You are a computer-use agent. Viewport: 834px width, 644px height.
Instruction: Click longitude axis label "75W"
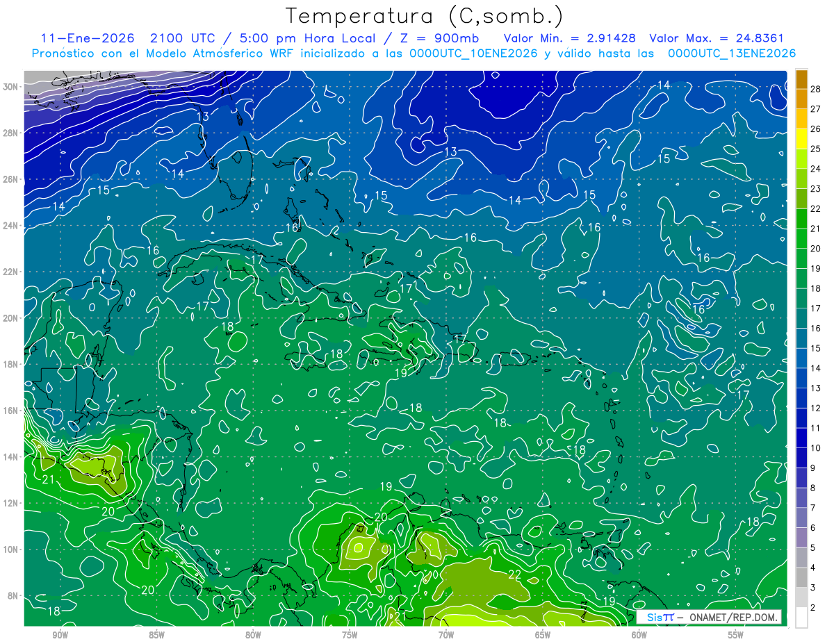350,635
